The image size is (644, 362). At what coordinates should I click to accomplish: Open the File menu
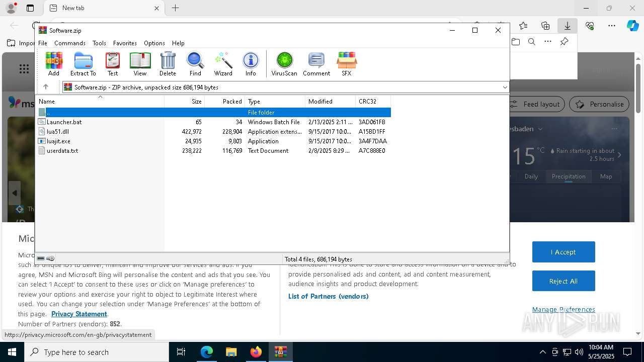[43, 43]
